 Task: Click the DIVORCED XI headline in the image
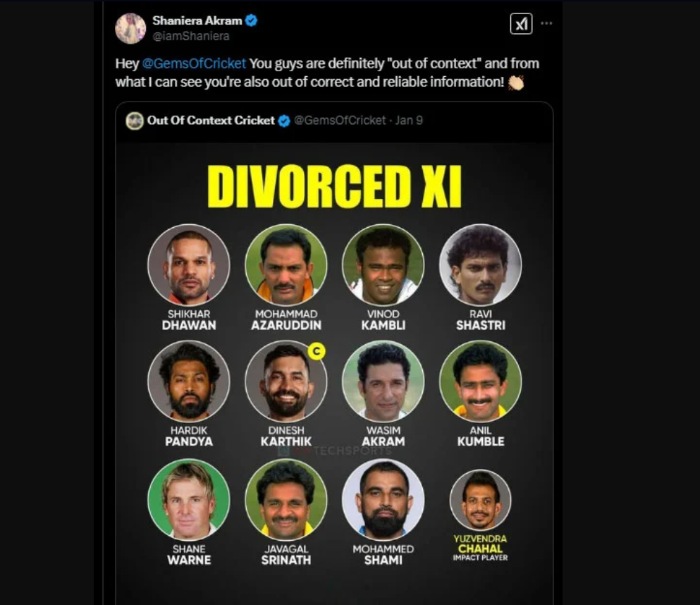point(335,188)
